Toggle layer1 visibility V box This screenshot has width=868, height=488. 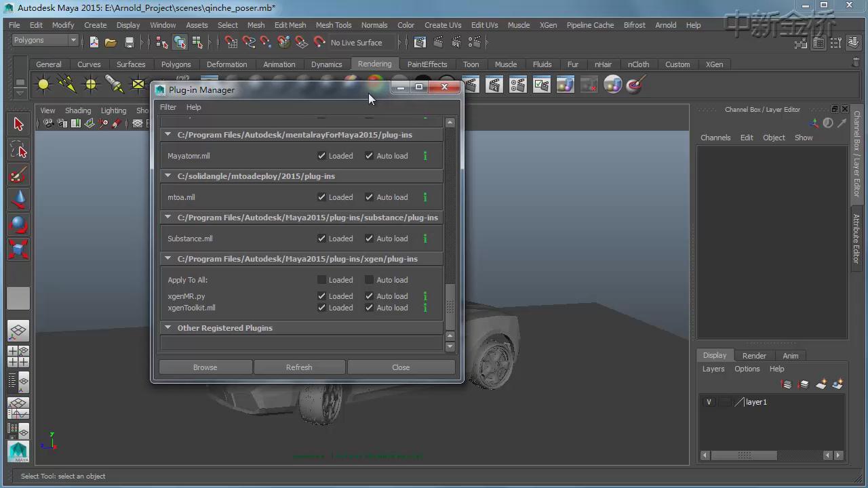tap(709, 402)
